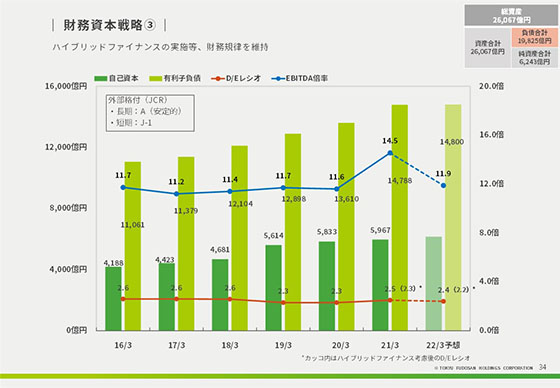Click the 0.0倍 right axis label
The image size is (560, 388).
click(x=489, y=330)
